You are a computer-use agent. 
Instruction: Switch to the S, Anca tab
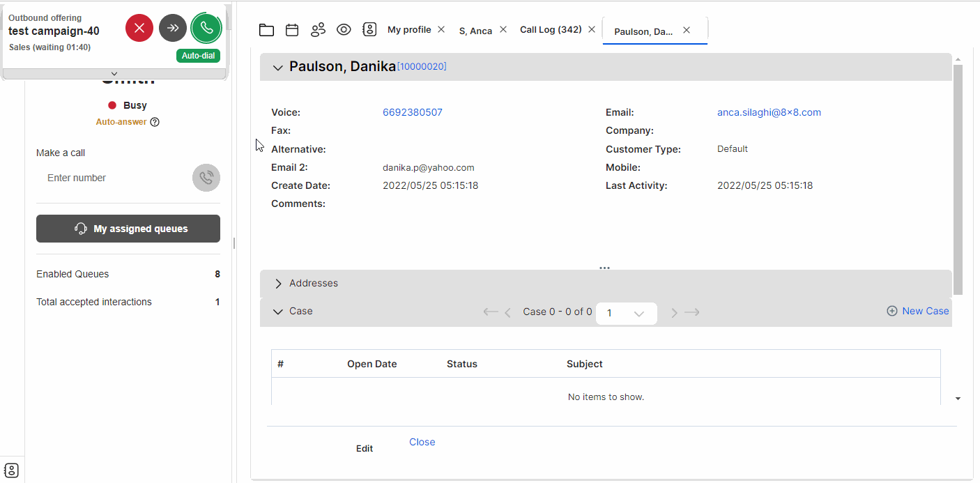click(475, 31)
